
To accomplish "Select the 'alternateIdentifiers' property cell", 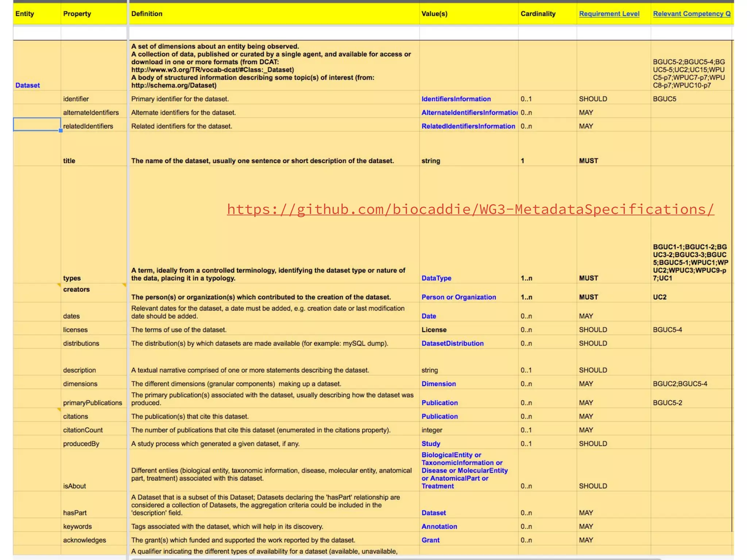I will [x=94, y=111].
